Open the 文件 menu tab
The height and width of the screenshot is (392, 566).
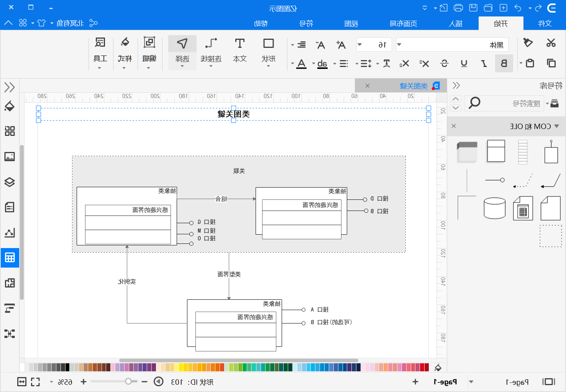(545, 23)
